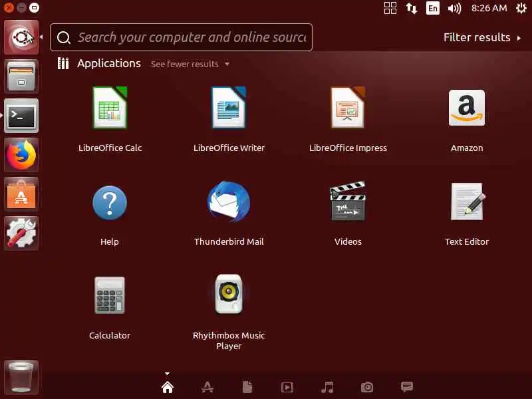The image size is (532, 399).
Task: Switch to the Files lens
Action: coord(247,387)
